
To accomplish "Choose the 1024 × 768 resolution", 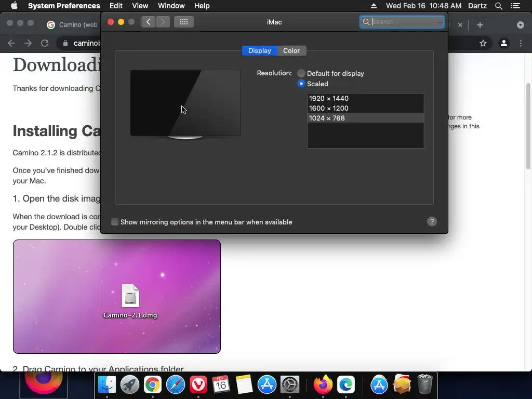I will (365, 118).
